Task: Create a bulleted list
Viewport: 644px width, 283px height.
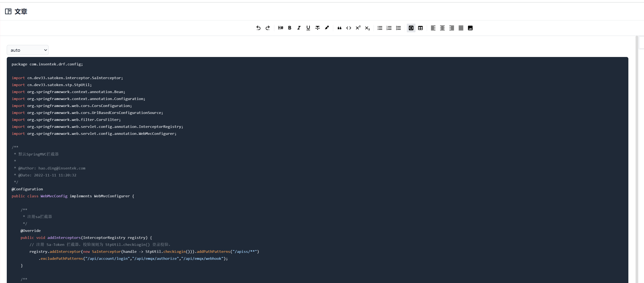Action: click(380, 28)
